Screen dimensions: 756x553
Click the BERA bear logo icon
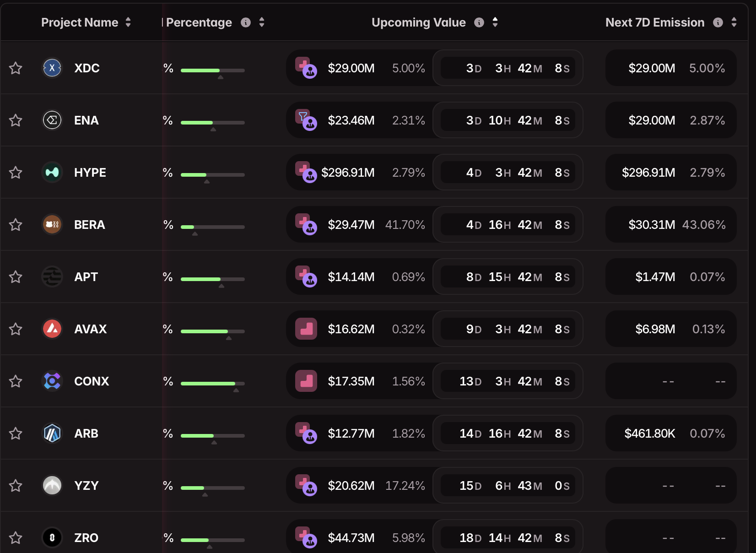click(x=52, y=225)
